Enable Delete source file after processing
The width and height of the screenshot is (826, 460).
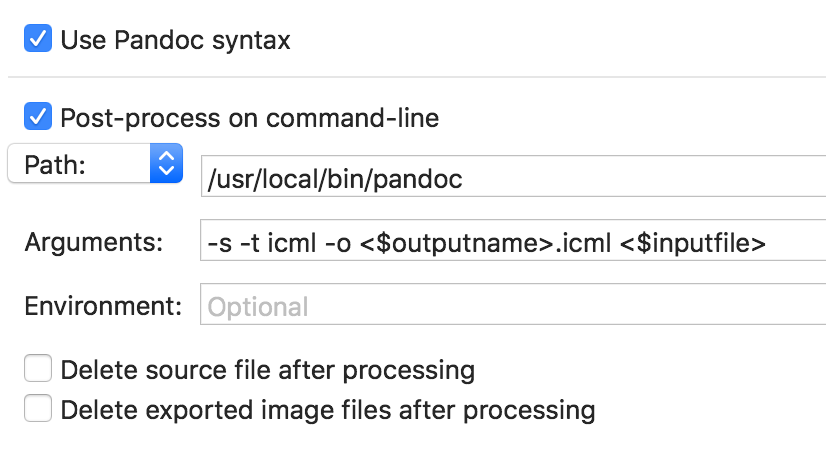(x=38, y=368)
